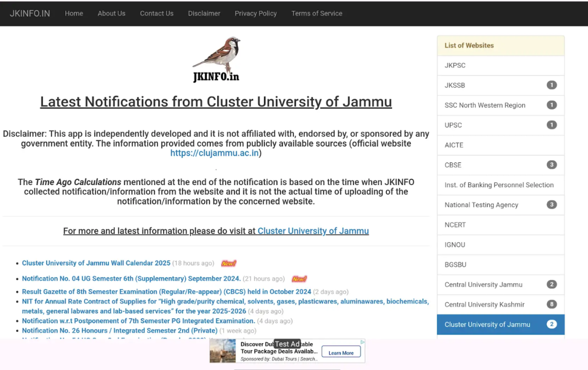
Task: Click the Central University Kashmir count badge
Action: (x=551, y=304)
